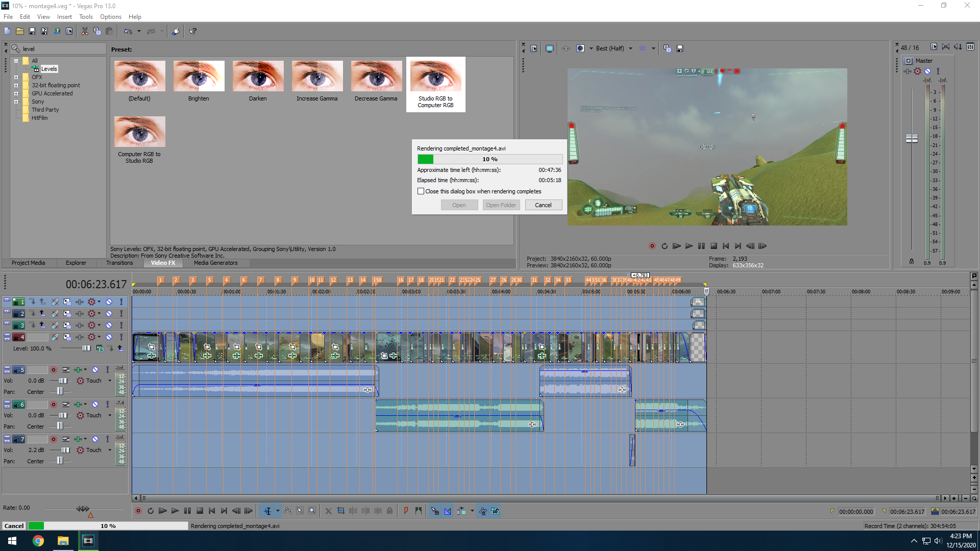This screenshot has width=980, height=551.
Task: Click the Cut scissors icon in toolbar
Action: (x=85, y=31)
